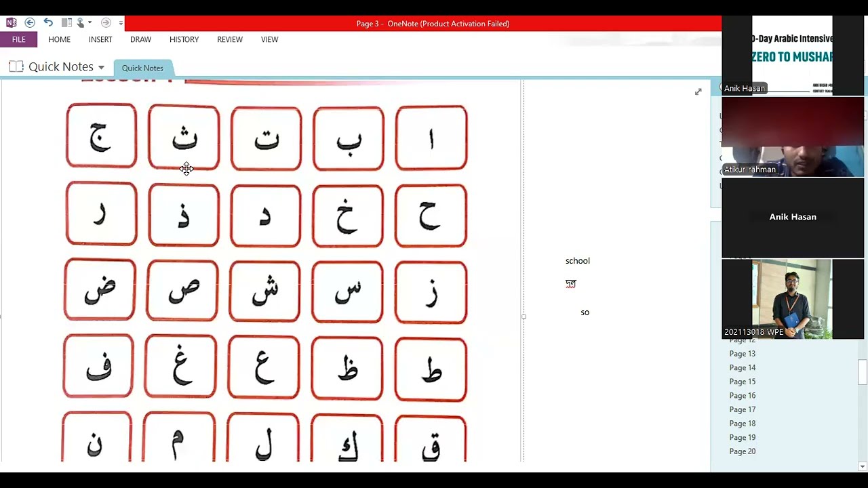Click the notebook icon beside Quick Notes
Image resolution: width=868 pixels, height=488 pixels.
[x=16, y=66]
